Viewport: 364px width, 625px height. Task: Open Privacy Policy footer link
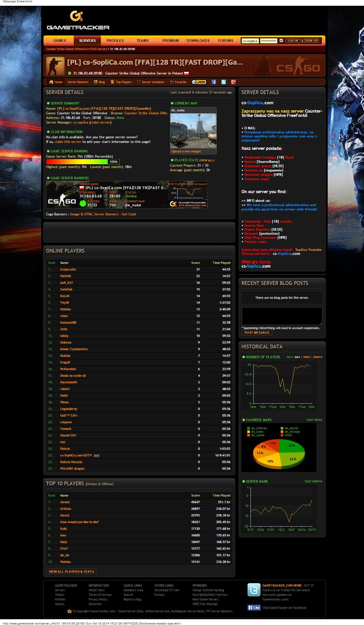tap(98, 599)
